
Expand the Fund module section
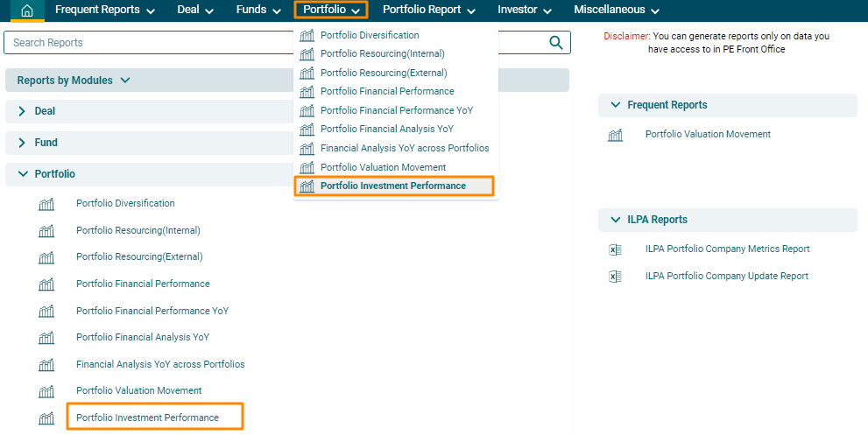click(22, 143)
